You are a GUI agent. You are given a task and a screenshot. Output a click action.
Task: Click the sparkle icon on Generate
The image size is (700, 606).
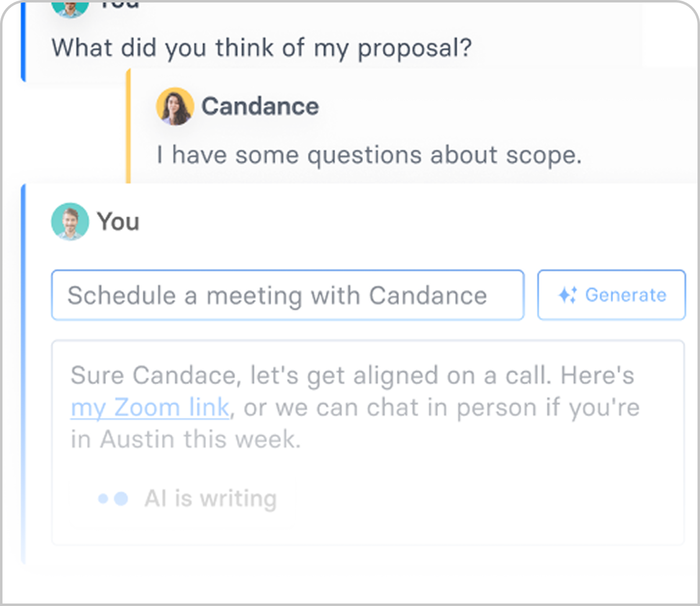pos(567,295)
